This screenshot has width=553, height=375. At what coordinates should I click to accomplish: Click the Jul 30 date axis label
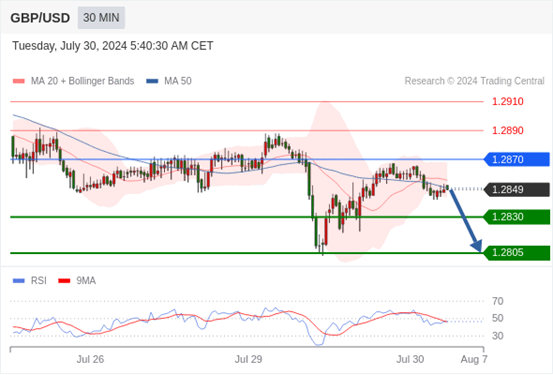click(x=410, y=359)
